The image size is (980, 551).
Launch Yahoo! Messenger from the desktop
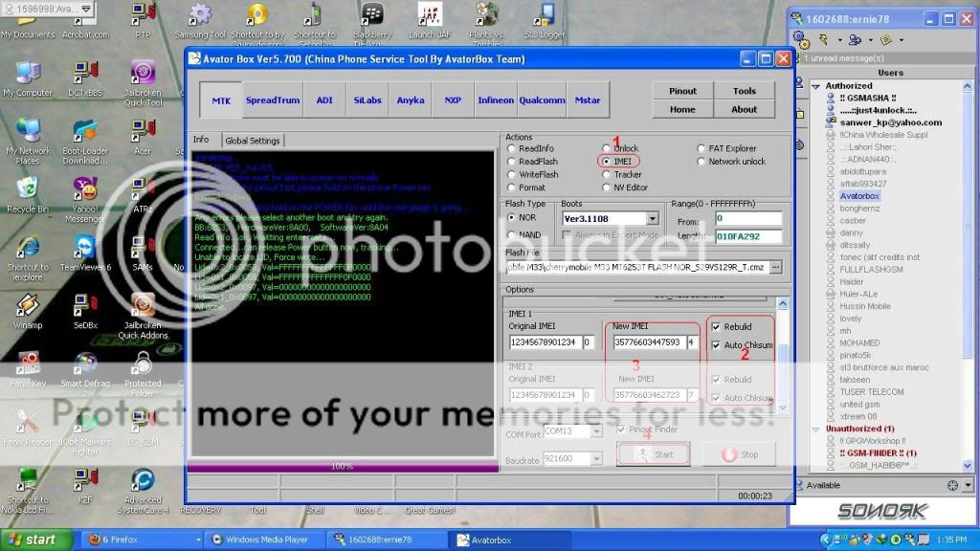(86, 189)
